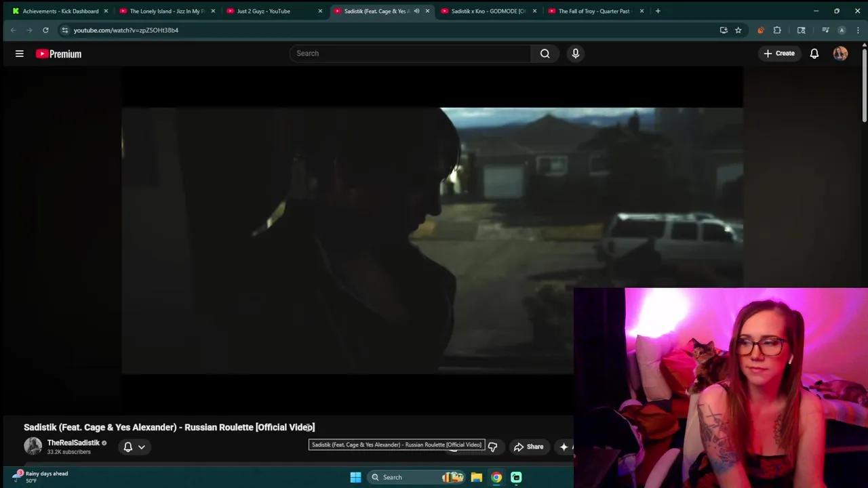The image size is (868, 488).
Task: Open new browser tab with plus
Action: point(658,11)
